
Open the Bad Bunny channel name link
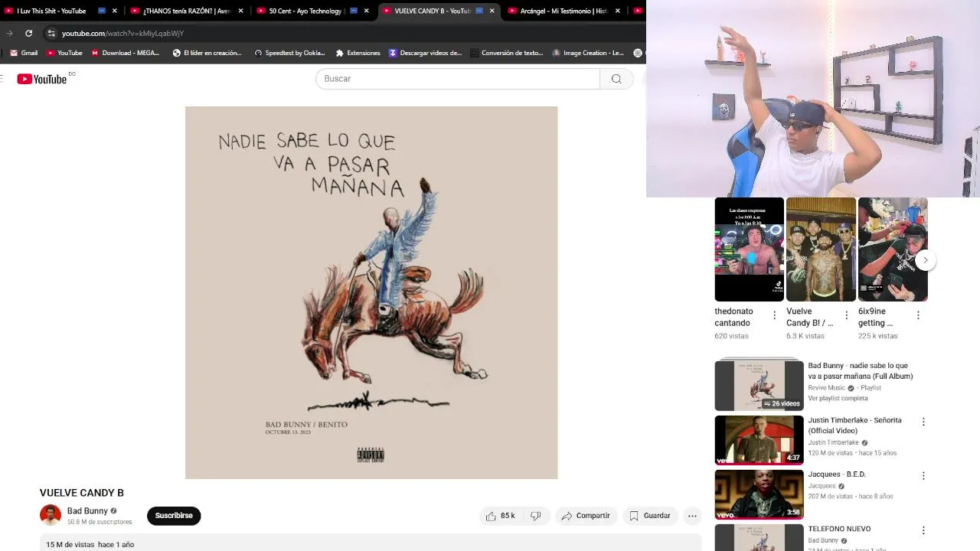point(87,511)
